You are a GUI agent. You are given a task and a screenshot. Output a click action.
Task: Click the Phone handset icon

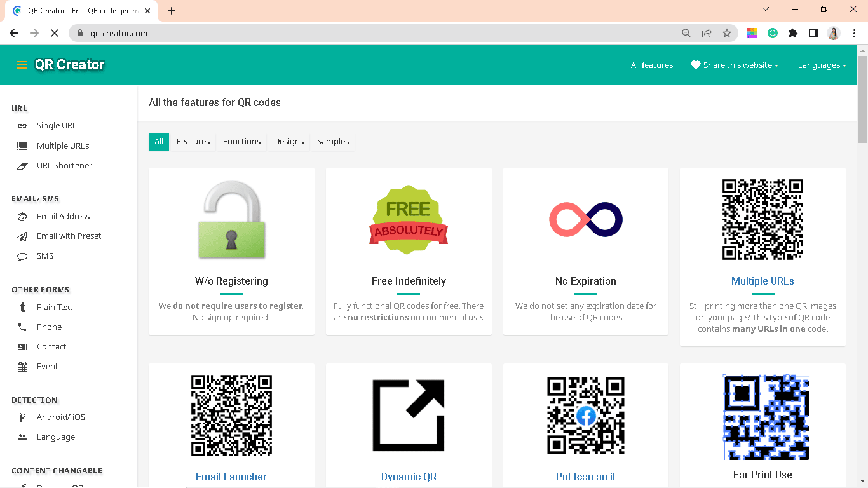click(22, 327)
